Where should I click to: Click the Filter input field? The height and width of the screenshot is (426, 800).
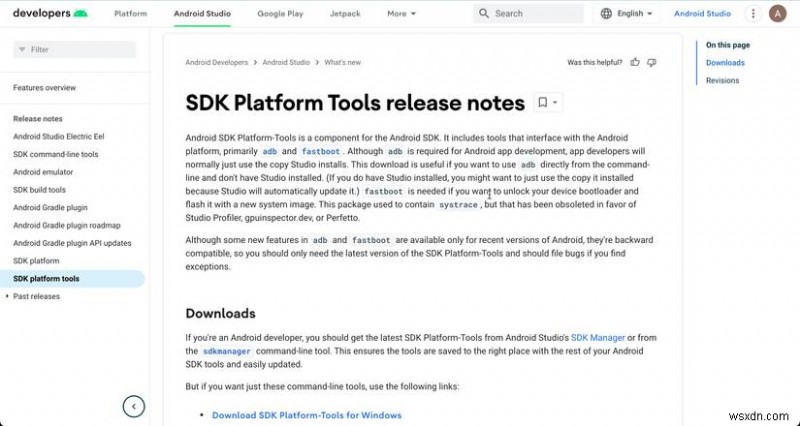74,49
